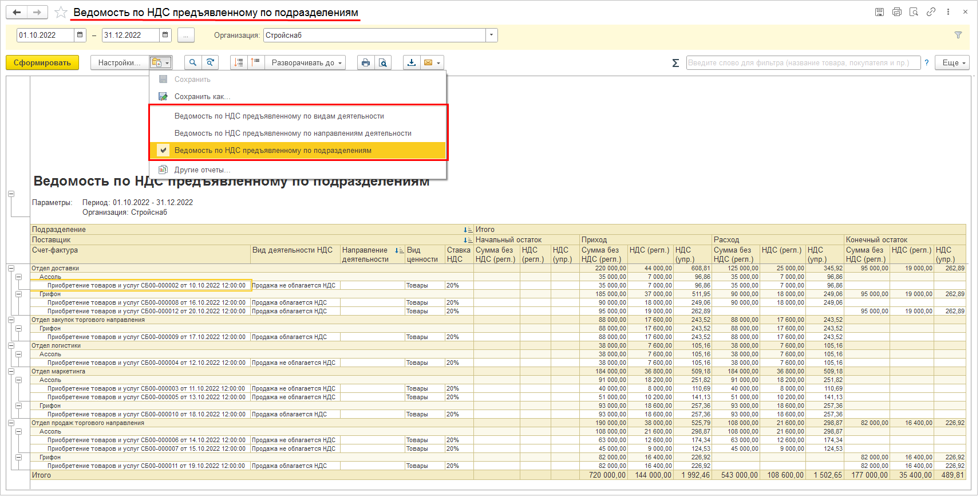This screenshot has height=496, width=980.
Task: Add report to favorites with star icon
Action: [x=61, y=13]
